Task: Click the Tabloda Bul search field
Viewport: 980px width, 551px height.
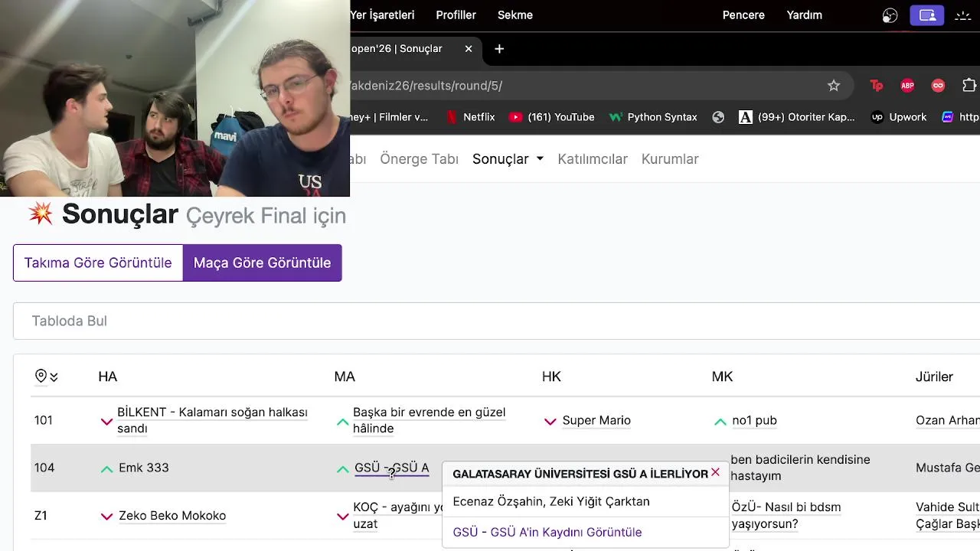Action: 490,321
